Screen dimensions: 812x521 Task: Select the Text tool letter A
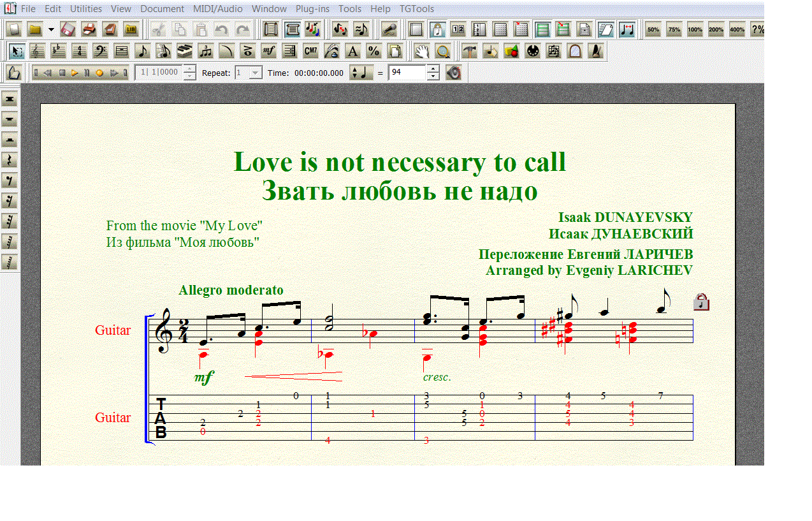pyautogui.click(x=352, y=52)
